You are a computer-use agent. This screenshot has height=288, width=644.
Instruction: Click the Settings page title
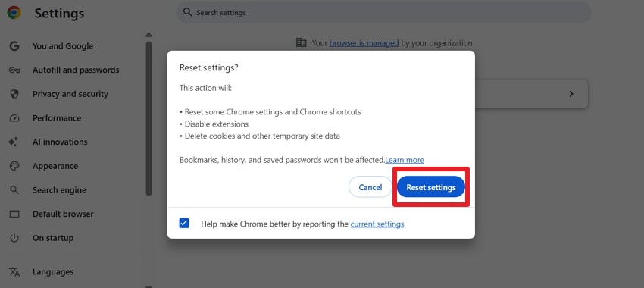coord(59,13)
